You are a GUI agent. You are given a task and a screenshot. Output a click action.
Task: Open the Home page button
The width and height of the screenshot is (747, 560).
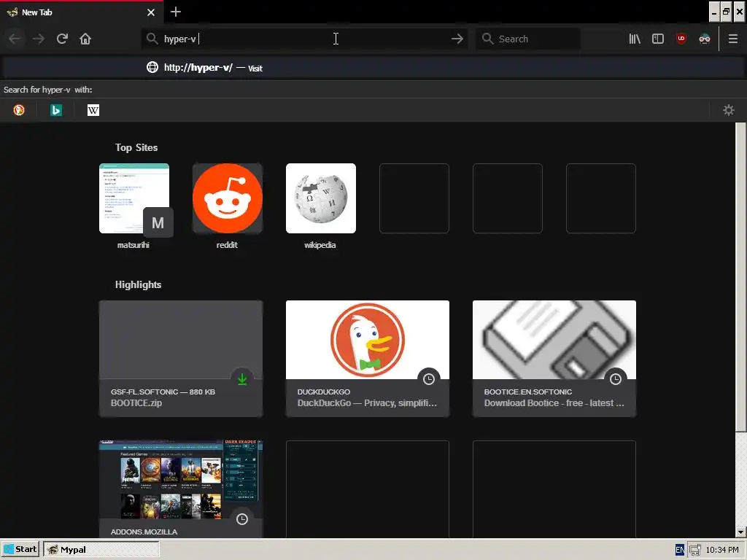pos(85,39)
